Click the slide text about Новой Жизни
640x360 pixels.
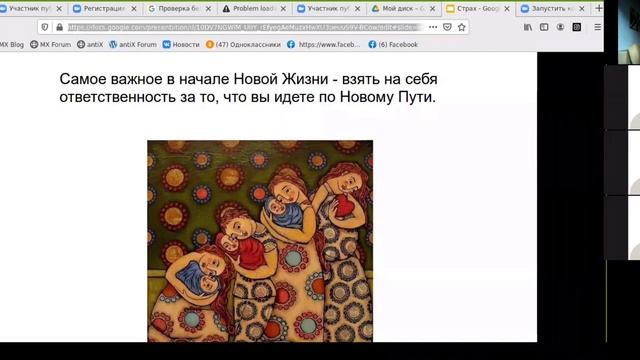point(248,88)
